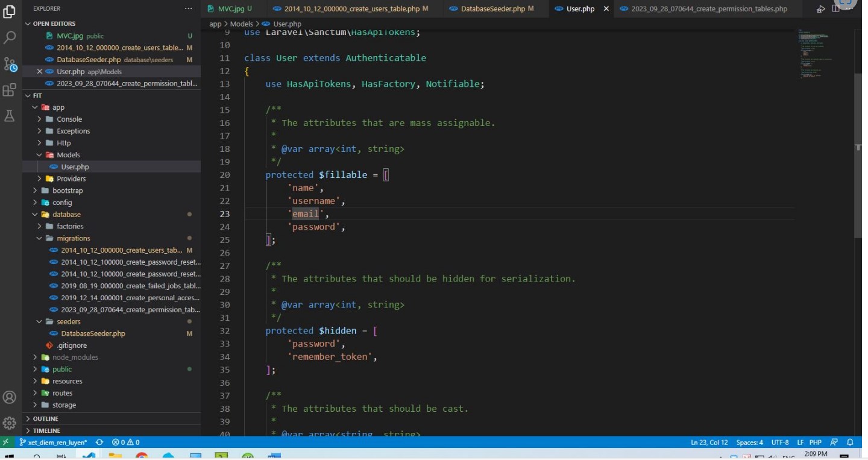Click the Explorer more actions ellipsis
Screen dimensions: 868x460
coord(189,9)
